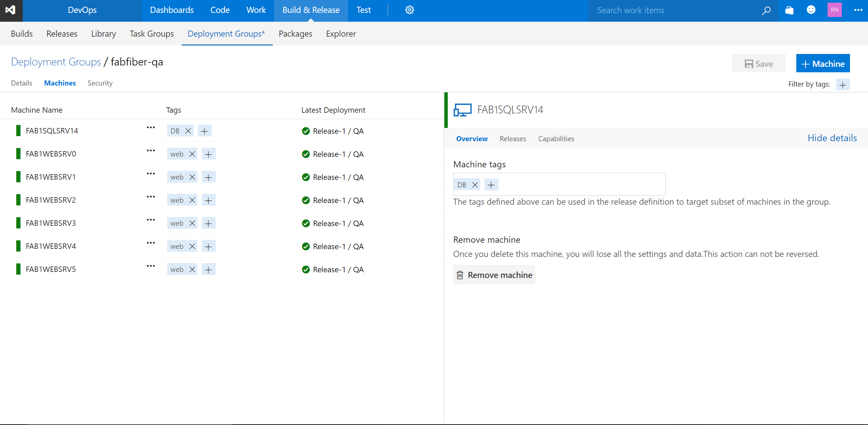Add a tag to FAB1WEBSRV2

click(x=208, y=200)
